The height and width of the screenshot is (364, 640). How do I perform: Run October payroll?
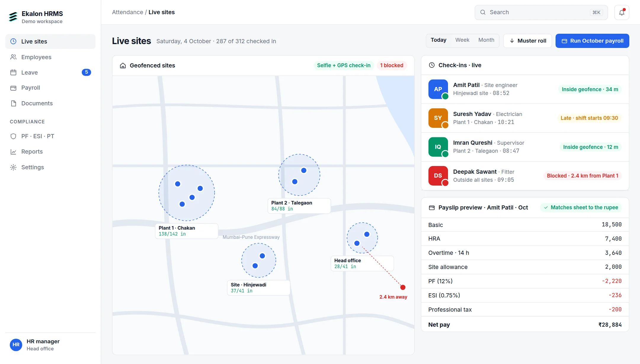pos(592,41)
